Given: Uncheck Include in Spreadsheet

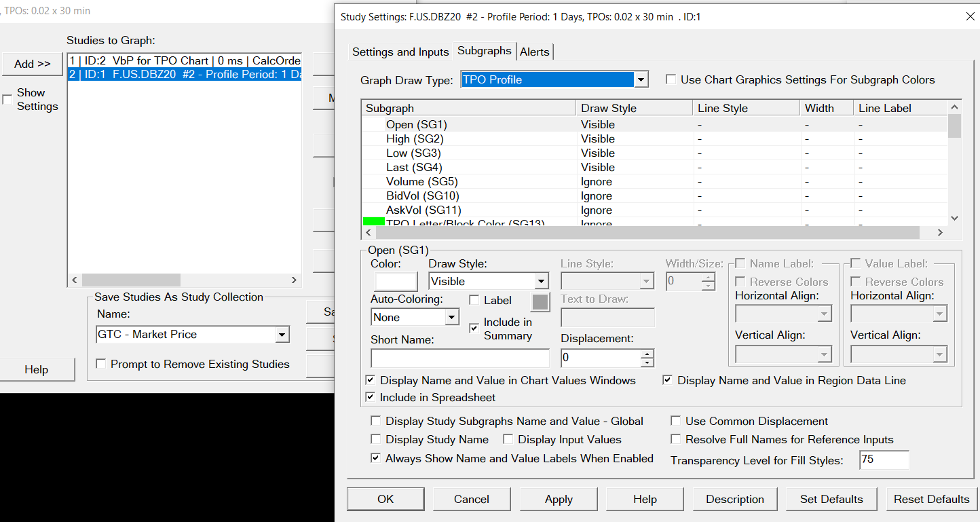Looking at the screenshot, I should click(371, 397).
